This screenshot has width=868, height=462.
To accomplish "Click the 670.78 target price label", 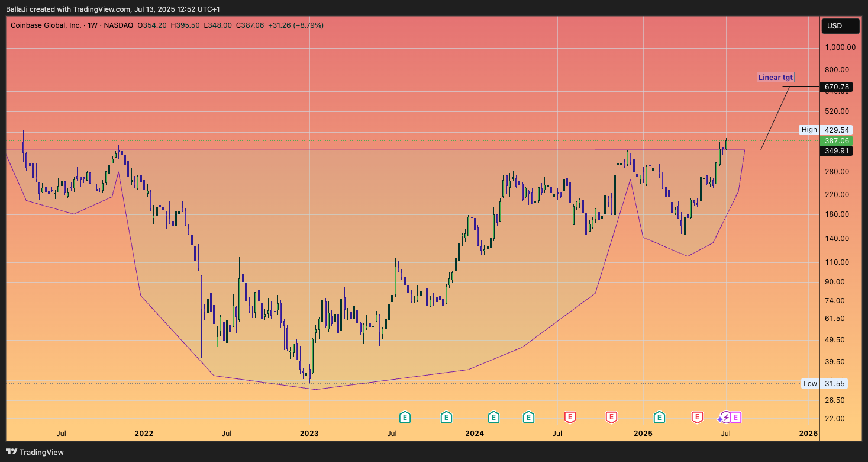I will 837,87.
